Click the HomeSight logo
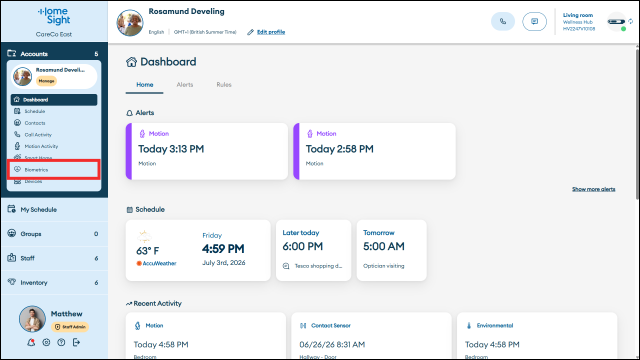The height and width of the screenshot is (360, 640). pos(54,16)
